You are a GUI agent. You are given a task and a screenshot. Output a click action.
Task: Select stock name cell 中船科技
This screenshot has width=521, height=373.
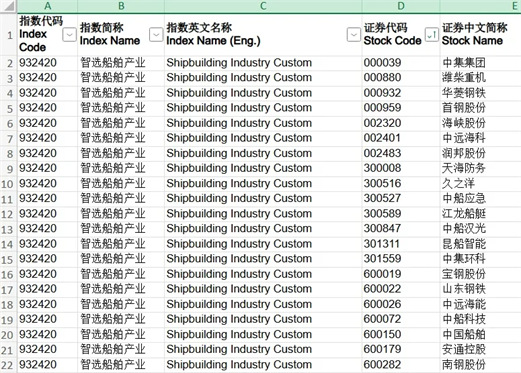[x=480, y=319]
